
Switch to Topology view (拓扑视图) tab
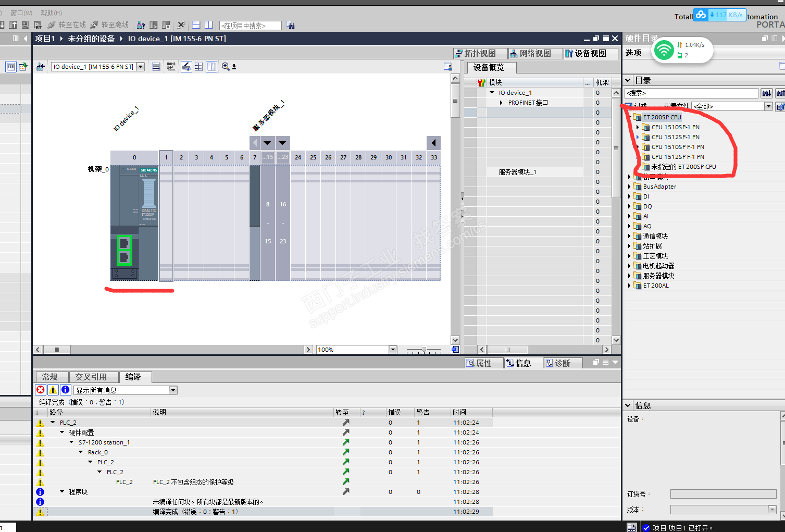[x=480, y=53]
